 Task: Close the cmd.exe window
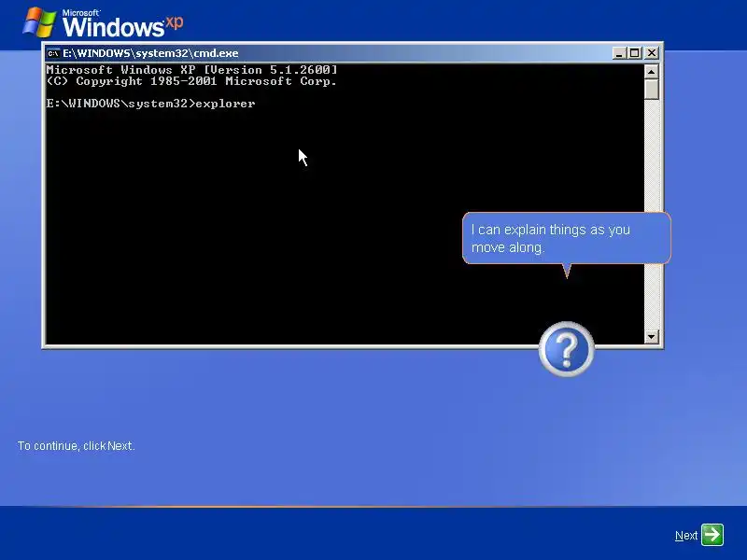coord(652,53)
